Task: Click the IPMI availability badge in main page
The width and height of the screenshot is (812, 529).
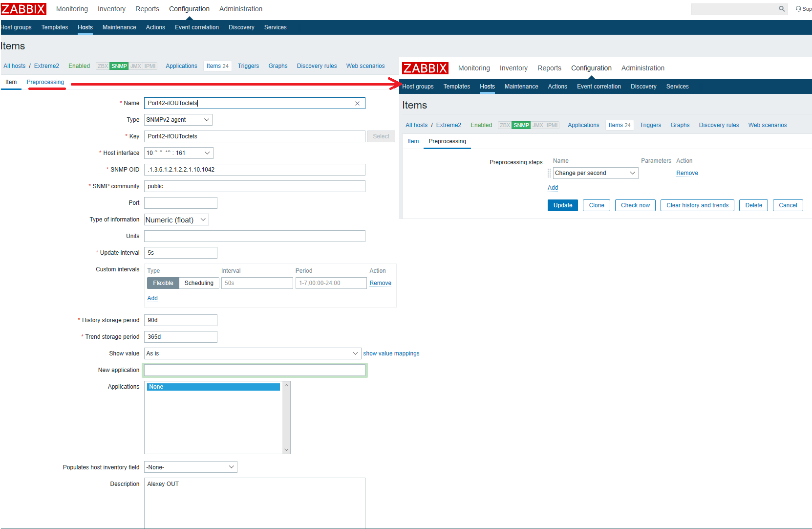Action: click(150, 66)
